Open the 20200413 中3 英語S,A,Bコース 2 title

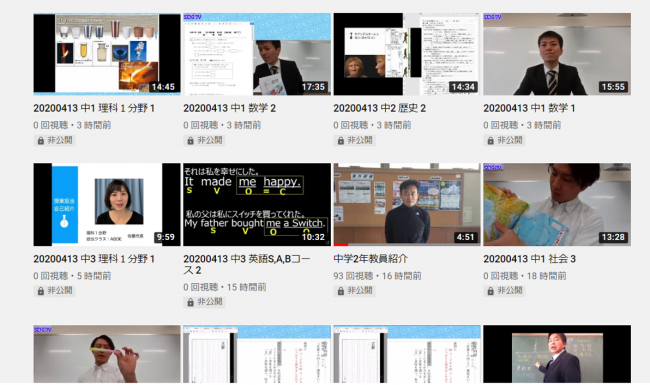[x=247, y=264]
